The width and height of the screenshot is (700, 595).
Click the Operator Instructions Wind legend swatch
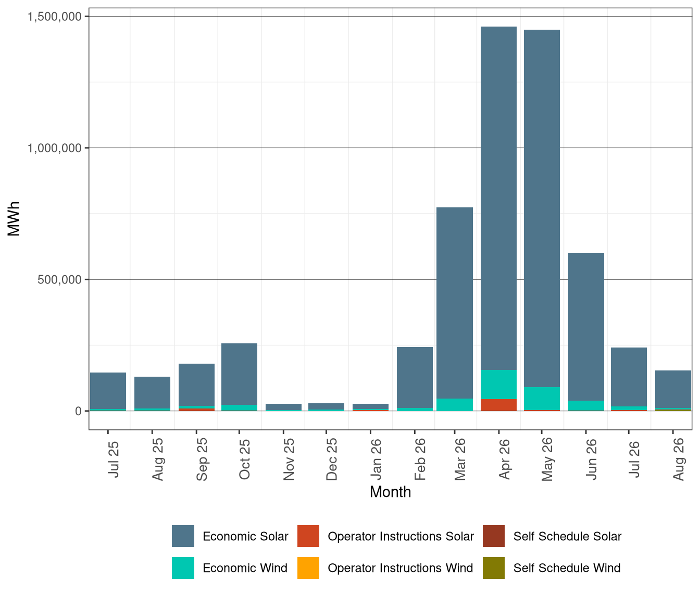[x=308, y=568]
